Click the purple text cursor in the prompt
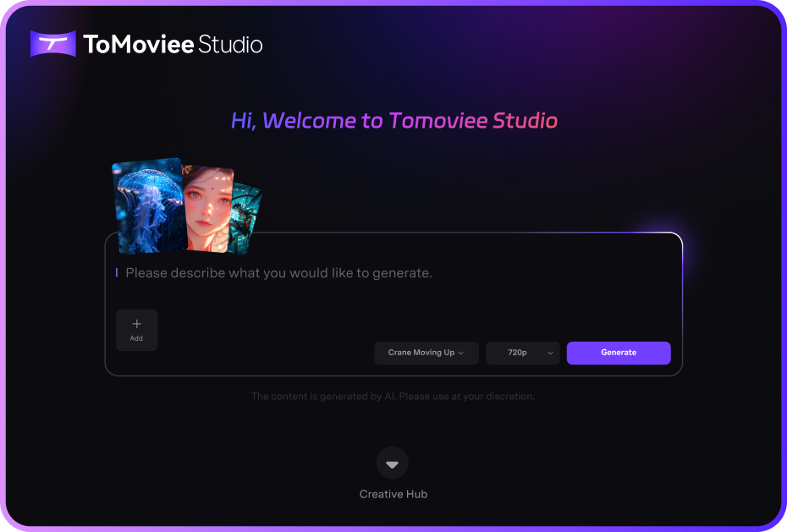Viewport: 787px width, 532px height. pos(117,273)
